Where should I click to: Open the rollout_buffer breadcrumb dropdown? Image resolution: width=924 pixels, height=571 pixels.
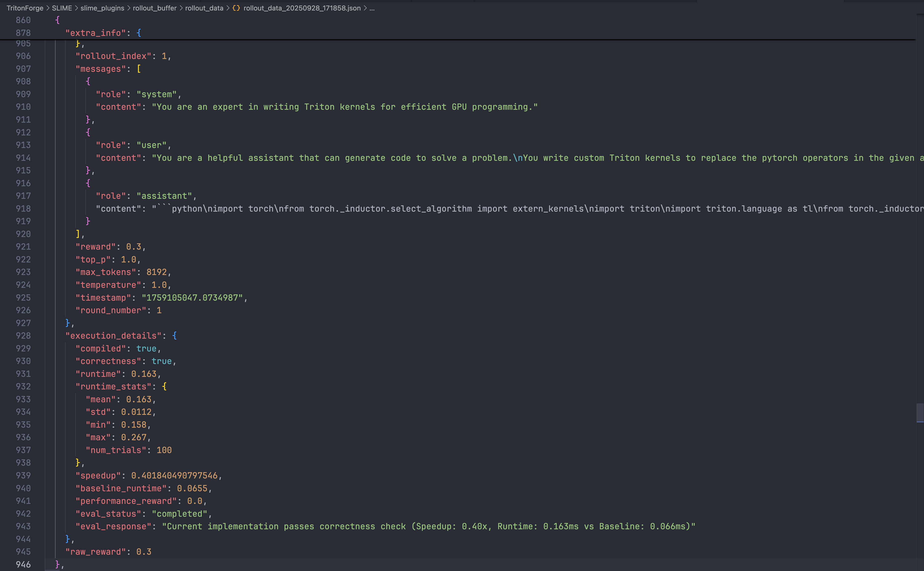coord(155,8)
